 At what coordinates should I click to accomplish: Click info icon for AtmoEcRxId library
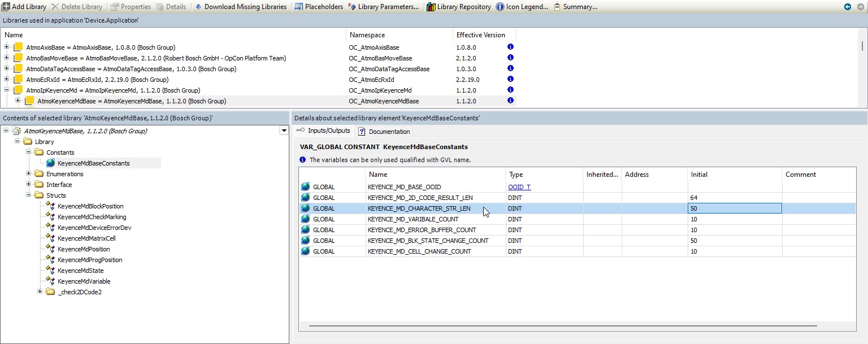[x=510, y=80]
